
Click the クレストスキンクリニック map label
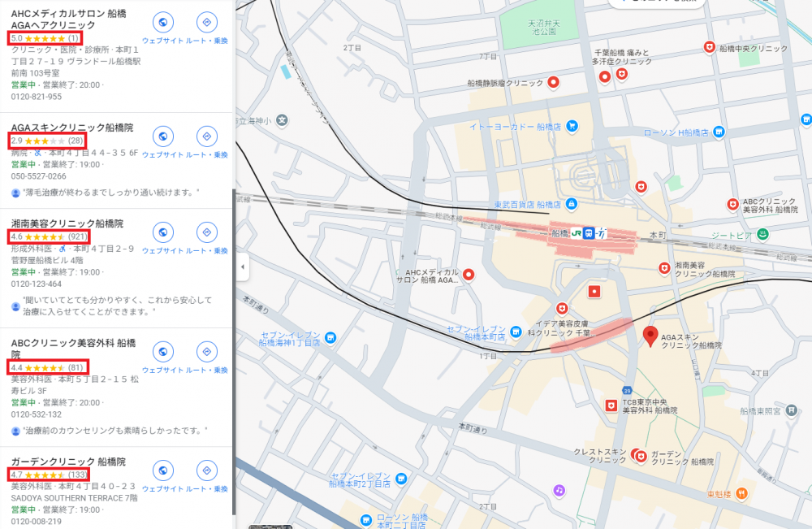coord(600,456)
